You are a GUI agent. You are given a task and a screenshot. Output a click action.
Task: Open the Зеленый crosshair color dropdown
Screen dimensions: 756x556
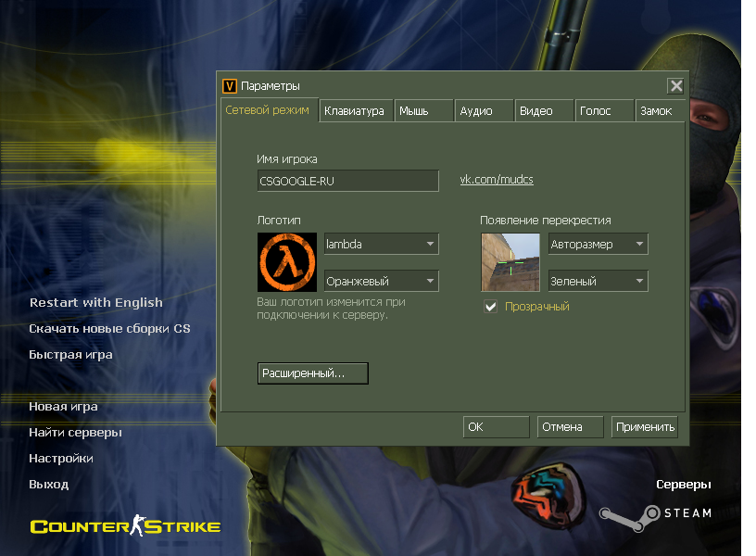[x=598, y=281]
